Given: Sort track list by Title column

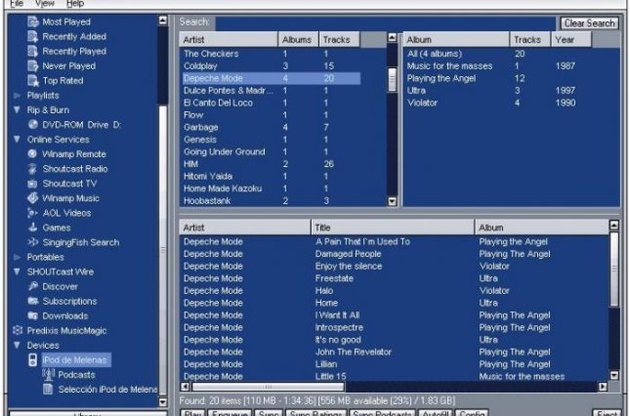Looking at the screenshot, I should (x=393, y=227).
